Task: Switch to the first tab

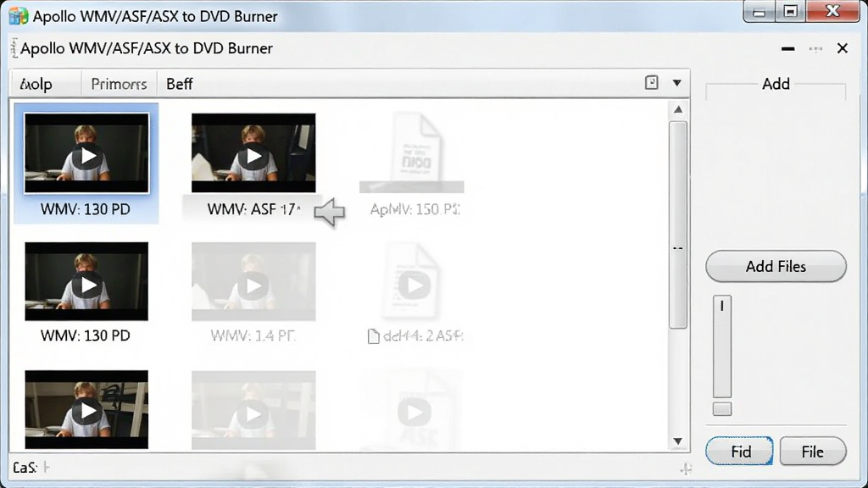Action: click(x=36, y=84)
